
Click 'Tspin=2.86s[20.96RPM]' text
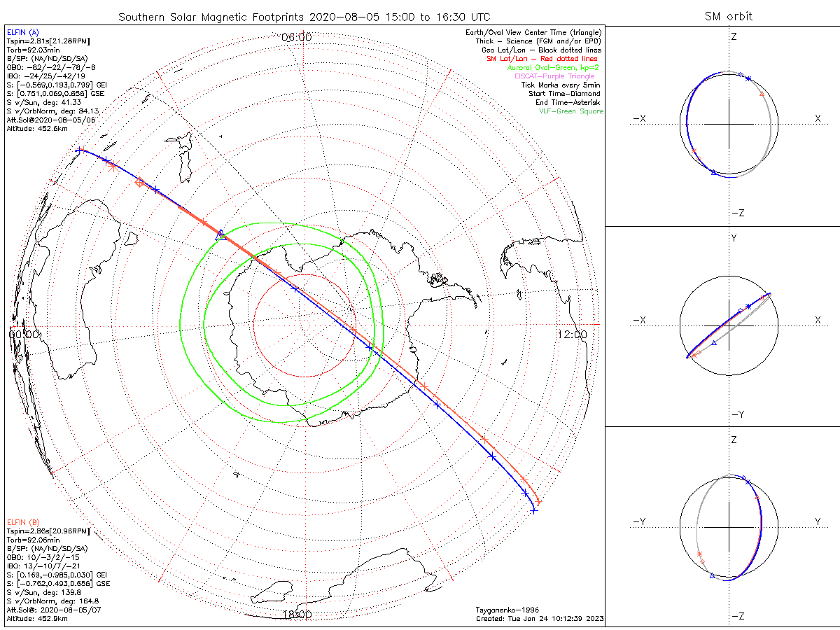pyautogui.click(x=48, y=531)
